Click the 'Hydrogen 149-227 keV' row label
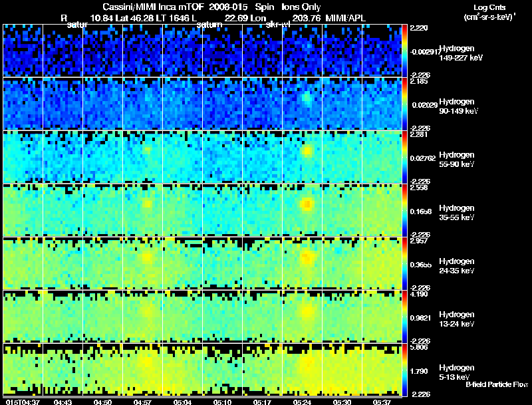This screenshot has width=532, height=405. 461,53
